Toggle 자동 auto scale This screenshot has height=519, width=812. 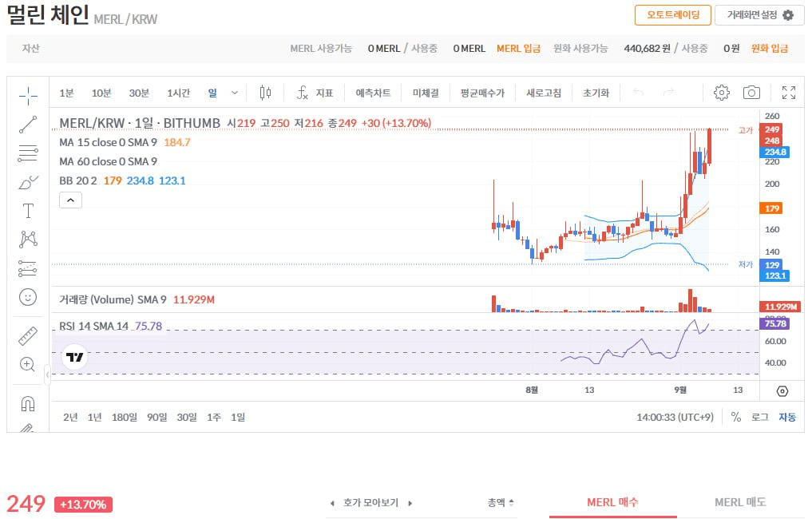(x=787, y=417)
